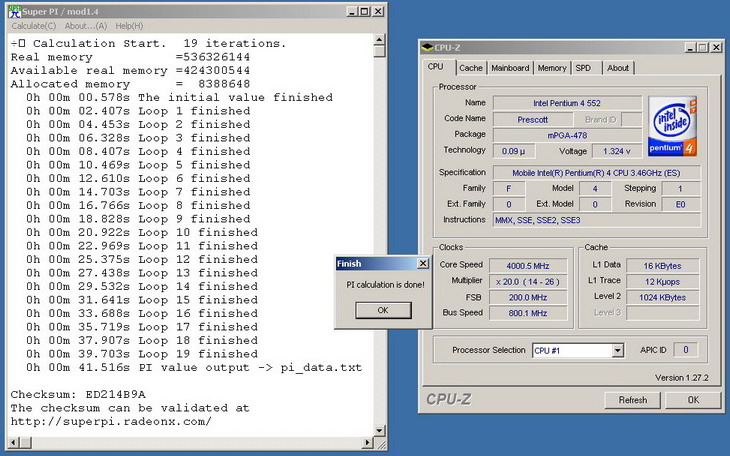Click the Super PI horizontal scrollbar left arrow
The image size is (730, 456).
pos(14,442)
